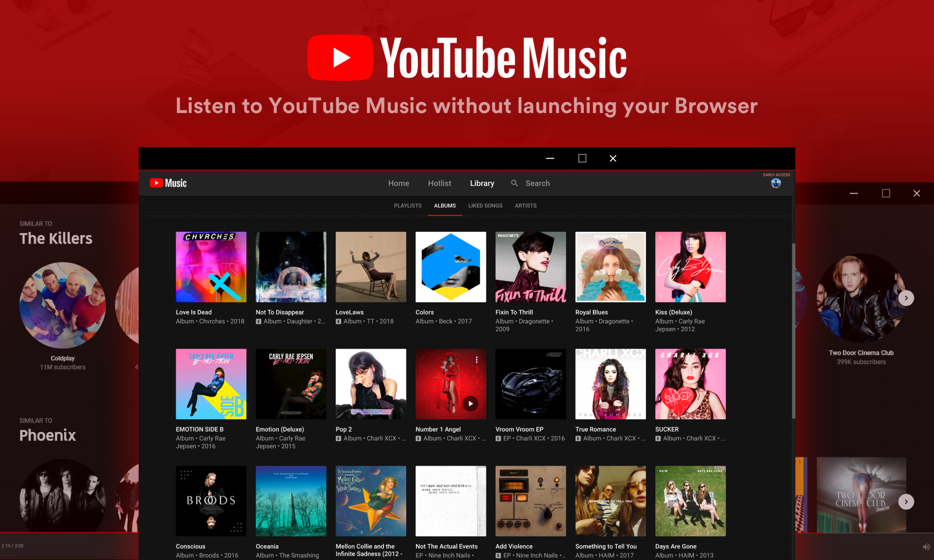The height and width of the screenshot is (560, 934).
Task: Click 2:19 / 3:00 playback time
Action: point(12,546)
